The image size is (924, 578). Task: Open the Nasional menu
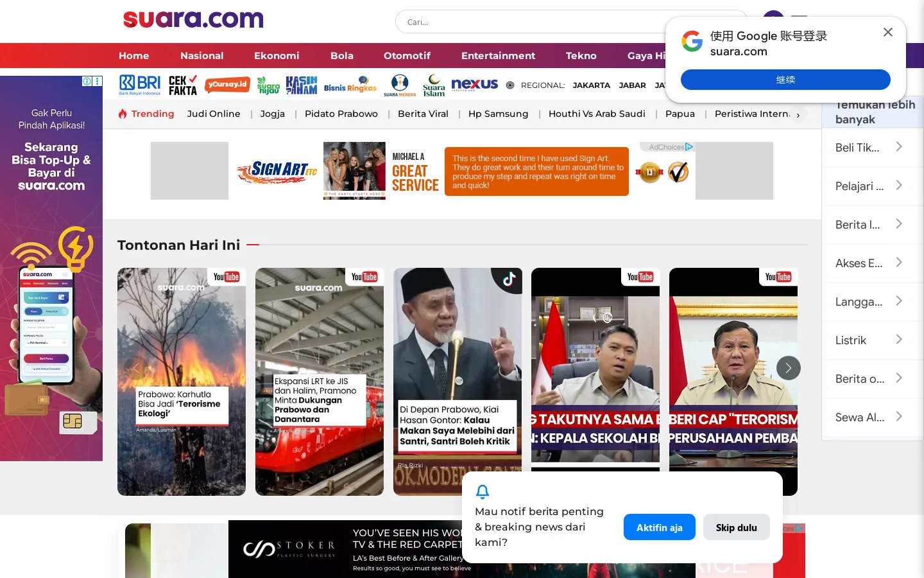pos(202,56)
